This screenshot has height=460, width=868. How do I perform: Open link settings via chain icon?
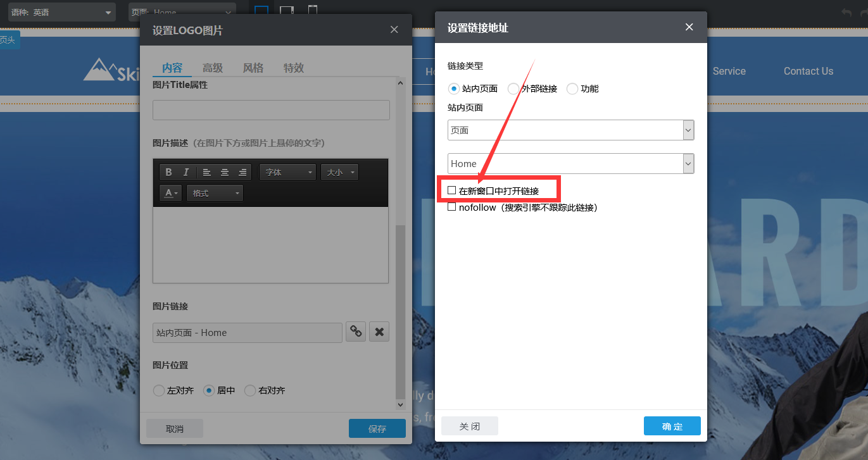[356, 332]
